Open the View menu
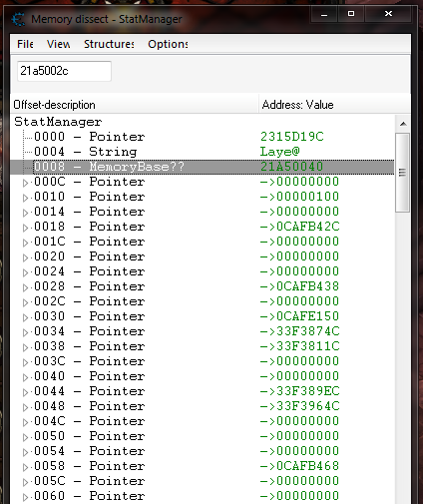The image size is (423, 504). coord(58,44)
